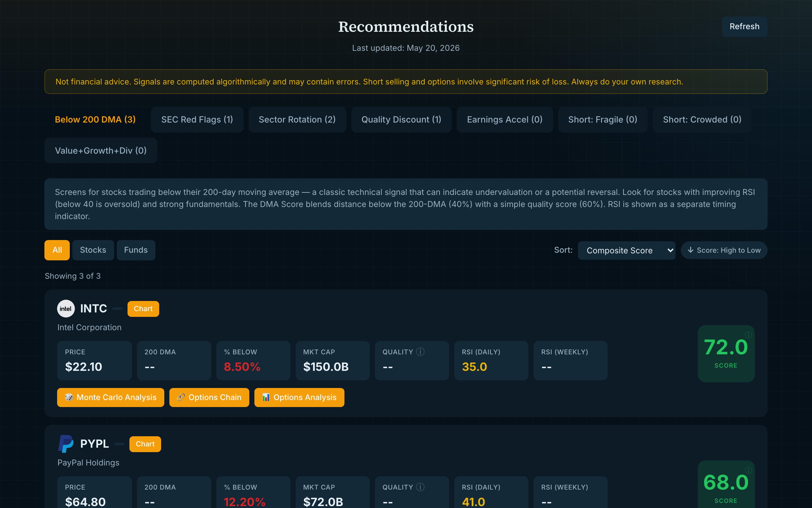Select the Below 200 DMA (3) tab

pyautogui.click(x=95, y=120)
